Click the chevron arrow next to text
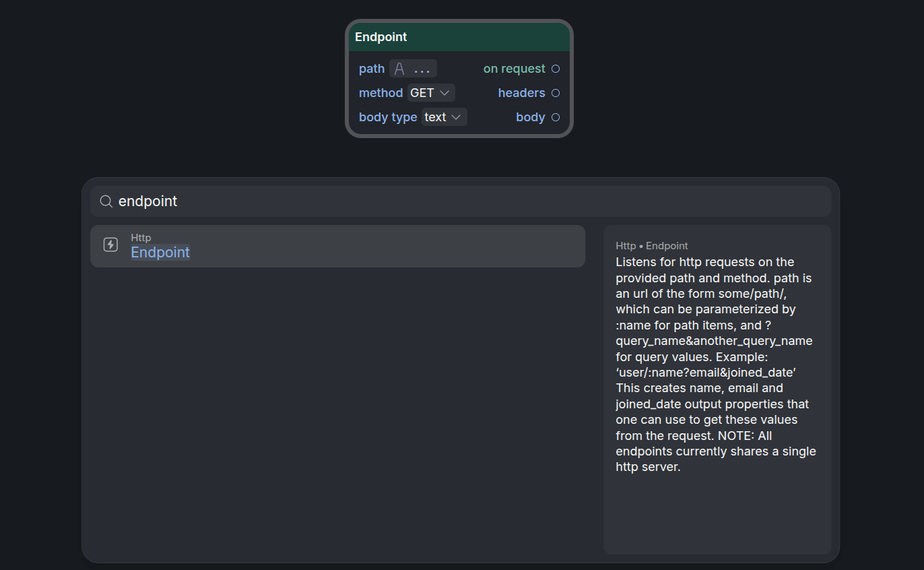This screenshot has width=924, height=570. coord(456,117)
